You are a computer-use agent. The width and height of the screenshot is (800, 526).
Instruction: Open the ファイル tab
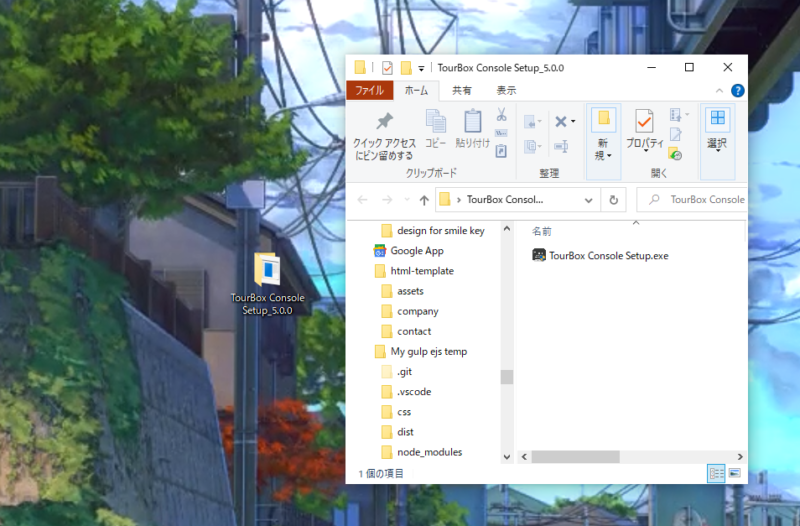(x=369, y=90)
